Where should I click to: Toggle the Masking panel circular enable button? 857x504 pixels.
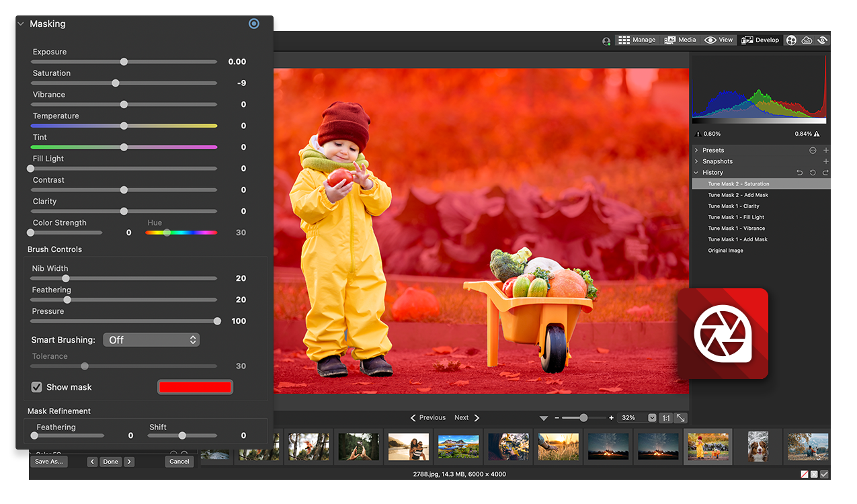click(254, 24)
